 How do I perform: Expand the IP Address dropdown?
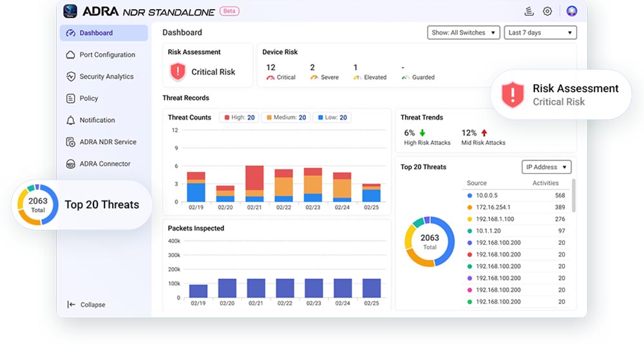[x=546, y=167]
